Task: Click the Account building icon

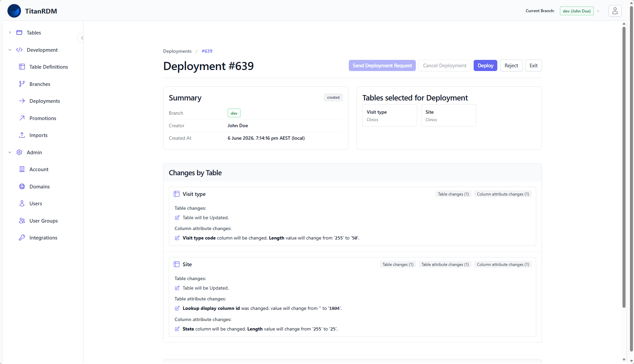Action: (22, 169)
